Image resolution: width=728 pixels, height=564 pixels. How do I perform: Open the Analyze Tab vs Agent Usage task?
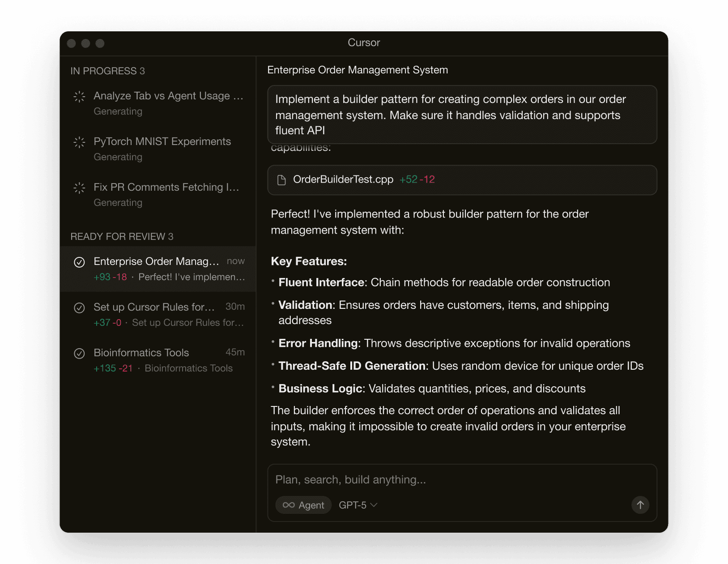point(158,103)
